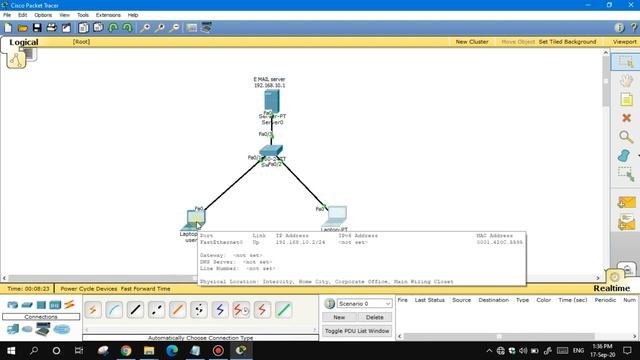Open the Scenario 0 dropdown
This screenshot has width=640, height=360.
pos(364,304)
